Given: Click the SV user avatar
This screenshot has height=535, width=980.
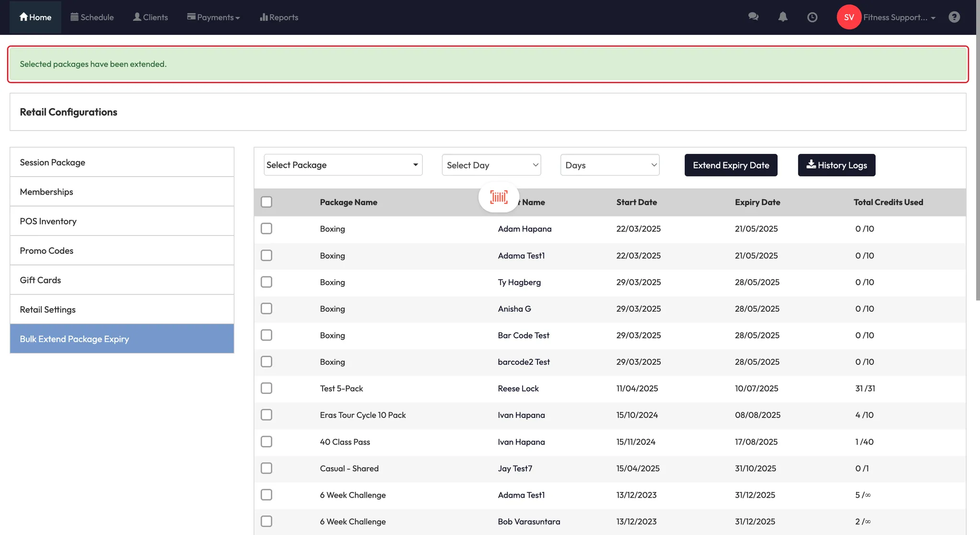Looking at the screenshot, I should [849, 17].
